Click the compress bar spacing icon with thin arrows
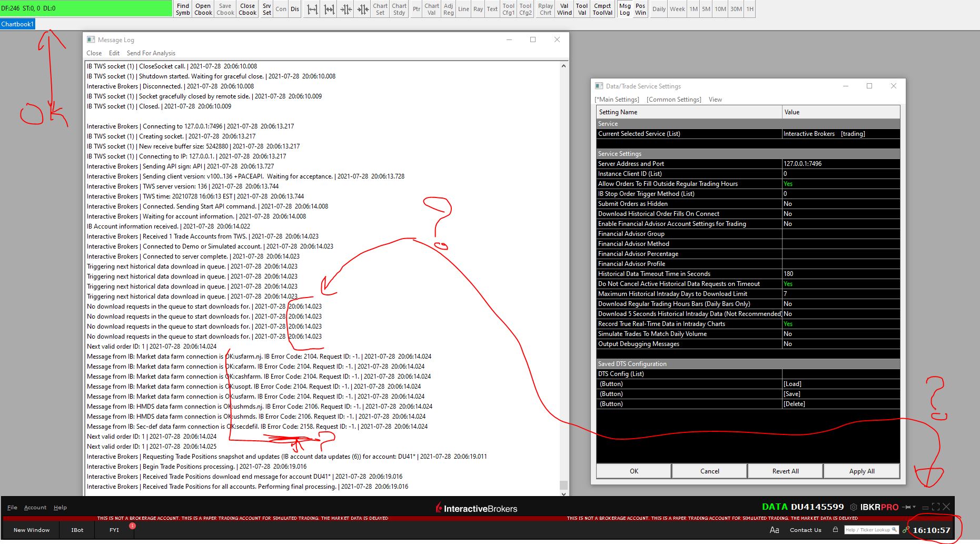 [x=346, y=9]
